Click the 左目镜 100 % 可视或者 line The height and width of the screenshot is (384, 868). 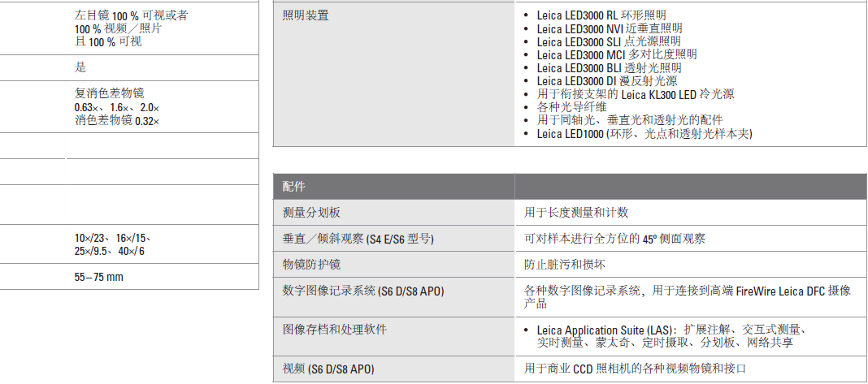point(131,16)
